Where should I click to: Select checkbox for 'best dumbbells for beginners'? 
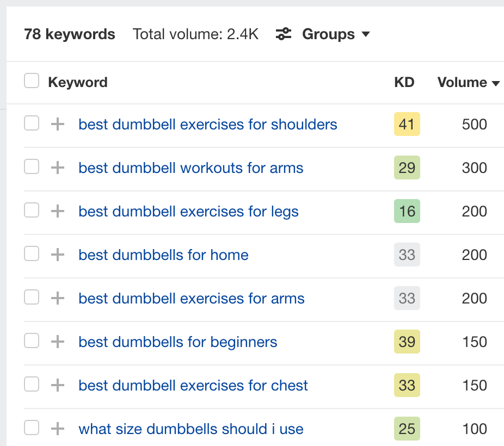point(32,340)
